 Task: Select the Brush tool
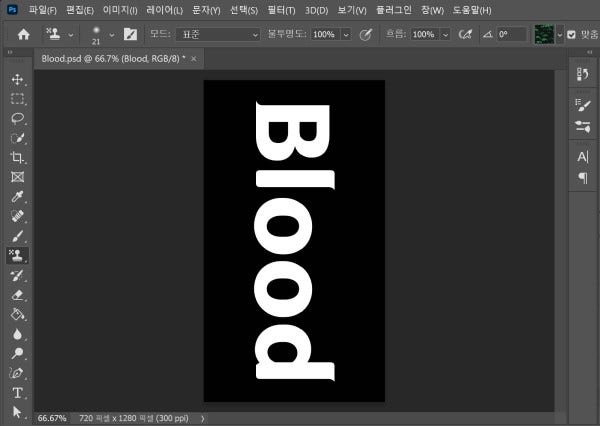click(17, 235)
